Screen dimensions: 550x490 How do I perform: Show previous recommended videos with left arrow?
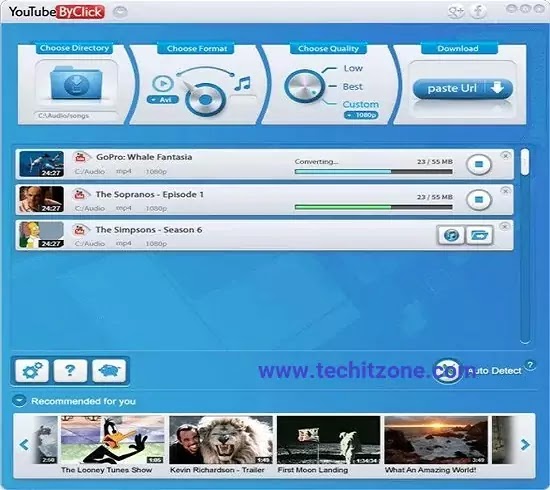[24, 445]
